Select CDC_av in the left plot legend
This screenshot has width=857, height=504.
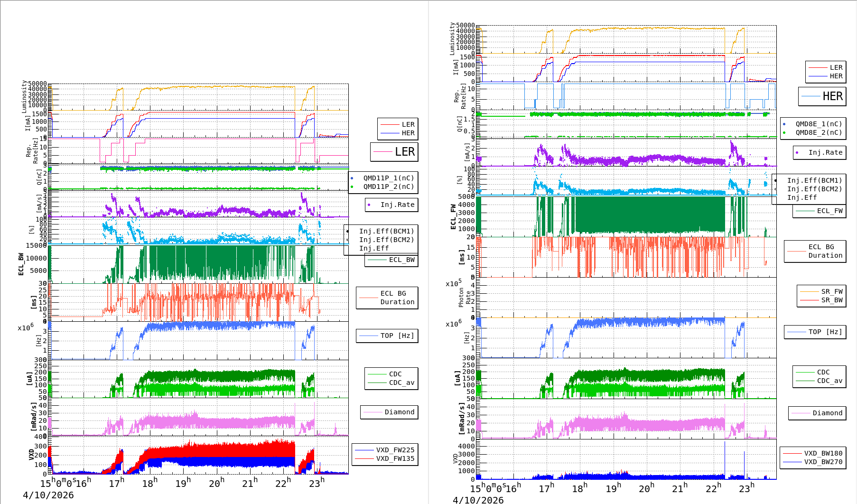coord(401,383)
